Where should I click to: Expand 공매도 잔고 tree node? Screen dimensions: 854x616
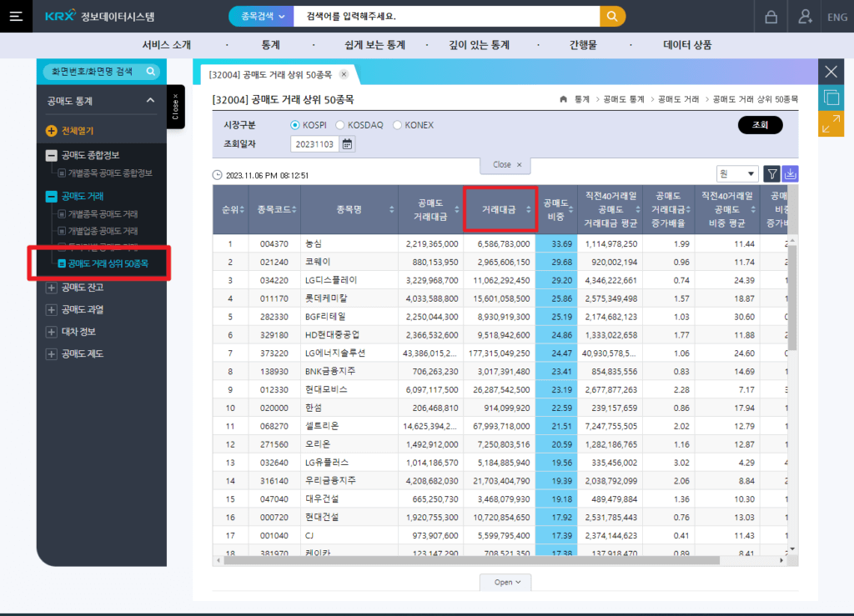coord(51,288)
